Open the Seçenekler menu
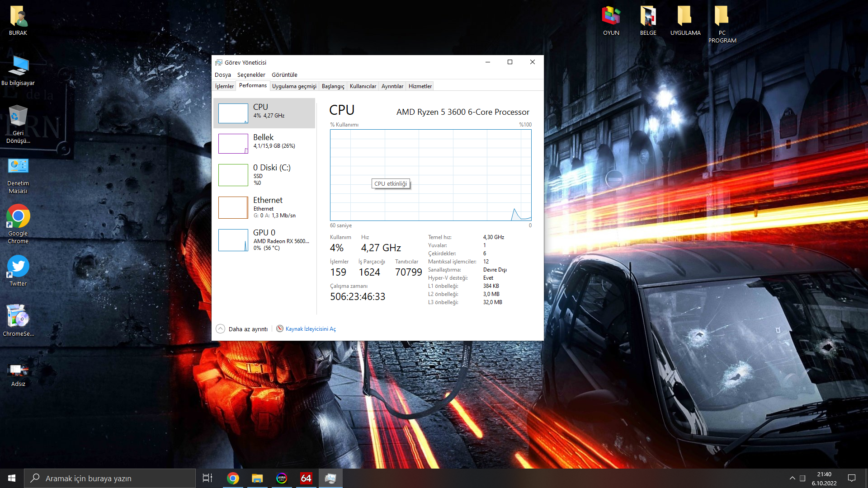The width and height of the screenshot is (868, 488). coord(251,75)
